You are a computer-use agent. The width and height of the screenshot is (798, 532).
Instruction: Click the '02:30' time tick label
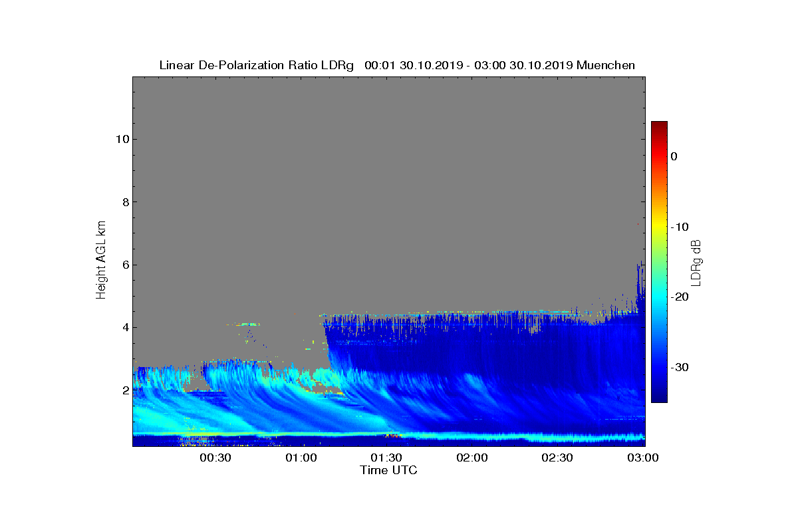[x=559, y=458]
